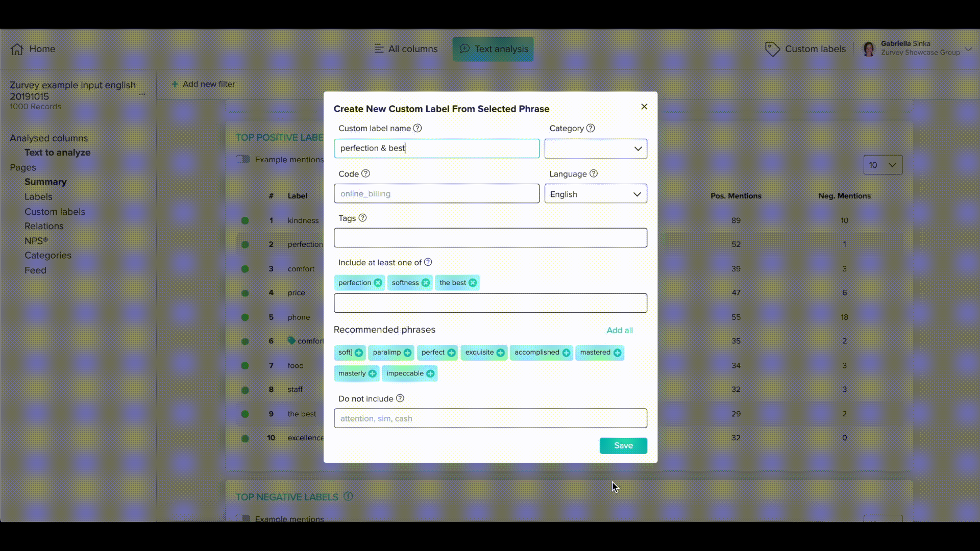Click the Summary page in sidebar

click(x=45, y=182)
